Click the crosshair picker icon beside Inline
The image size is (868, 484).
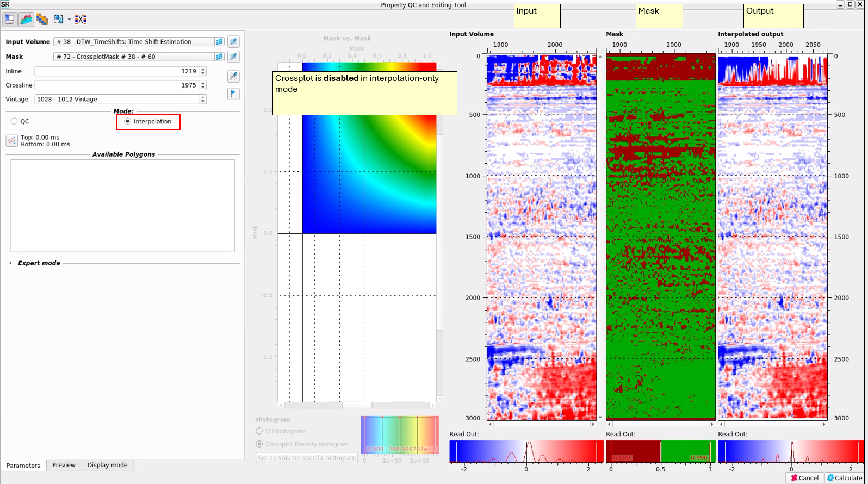(x=233, y=76)
